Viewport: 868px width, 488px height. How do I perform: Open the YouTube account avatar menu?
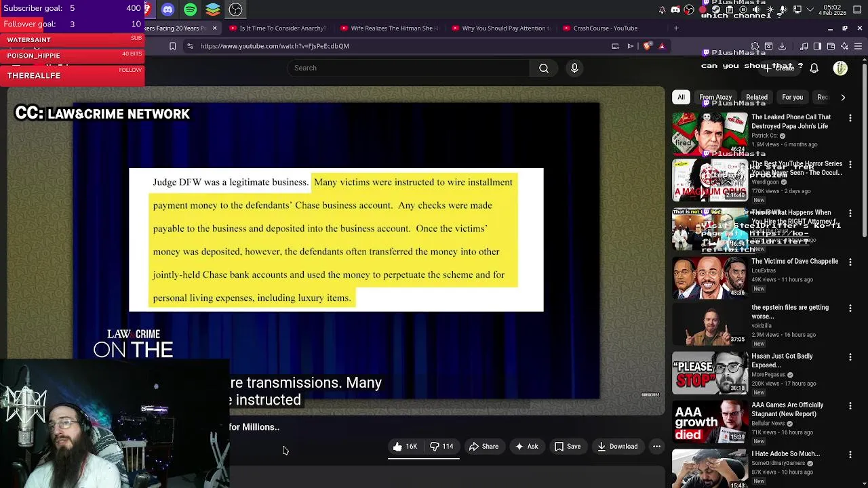click(x=840, y=68)
